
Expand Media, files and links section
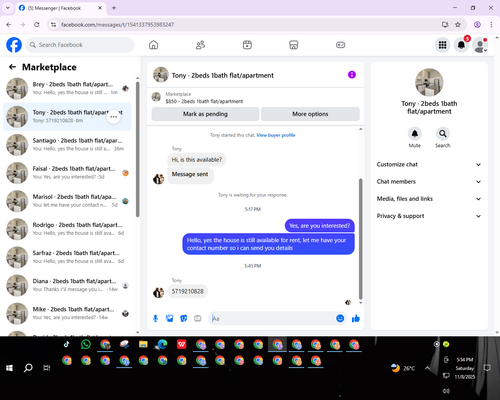429,199
